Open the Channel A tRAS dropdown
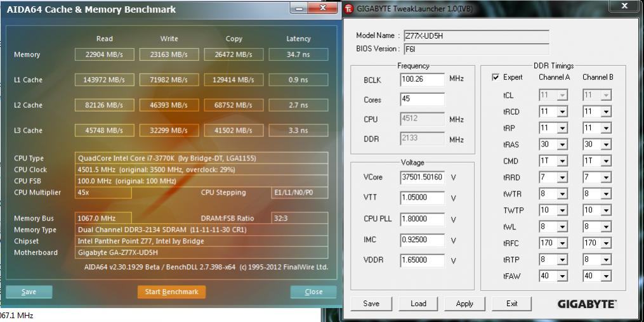644x322 pixels. 562,145
